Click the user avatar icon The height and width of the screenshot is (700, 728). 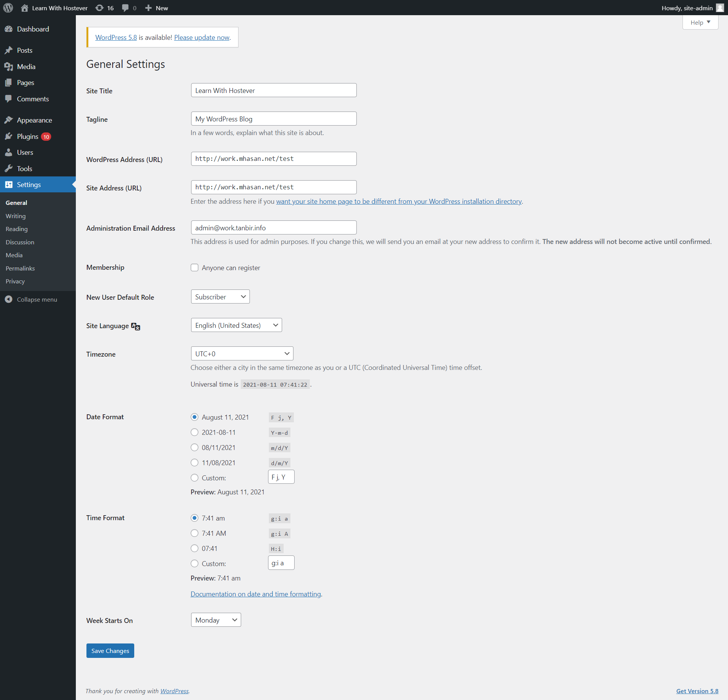pos(720,8)
